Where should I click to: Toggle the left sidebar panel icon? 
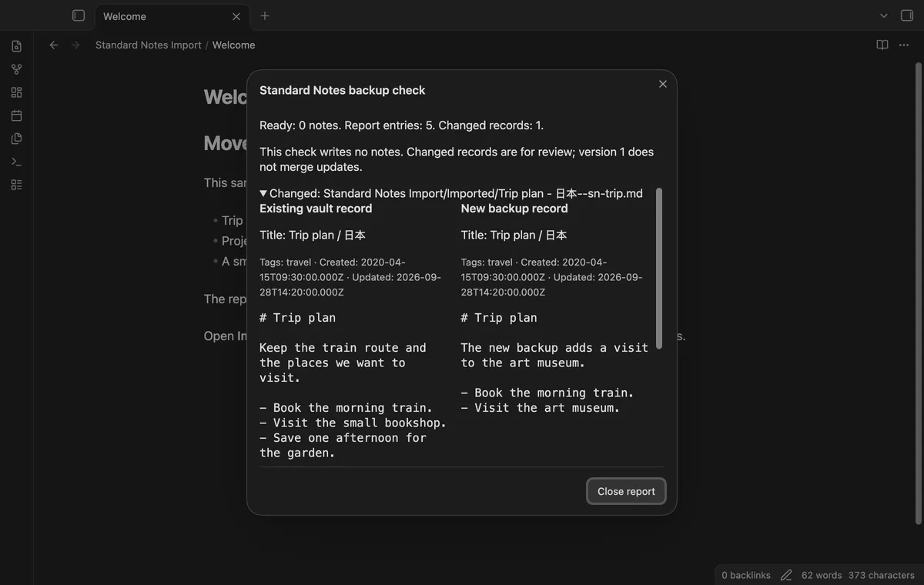click(78, 15)
